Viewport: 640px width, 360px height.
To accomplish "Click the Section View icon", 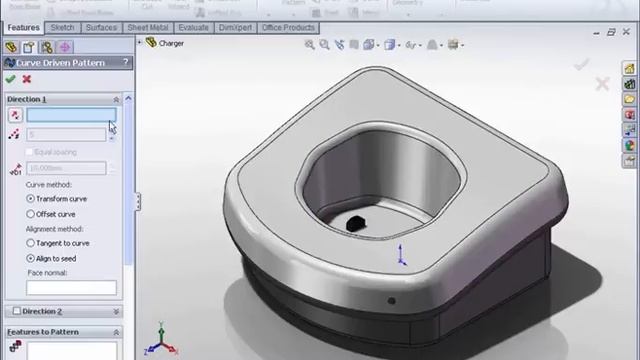I will click(x=354, y=44).
